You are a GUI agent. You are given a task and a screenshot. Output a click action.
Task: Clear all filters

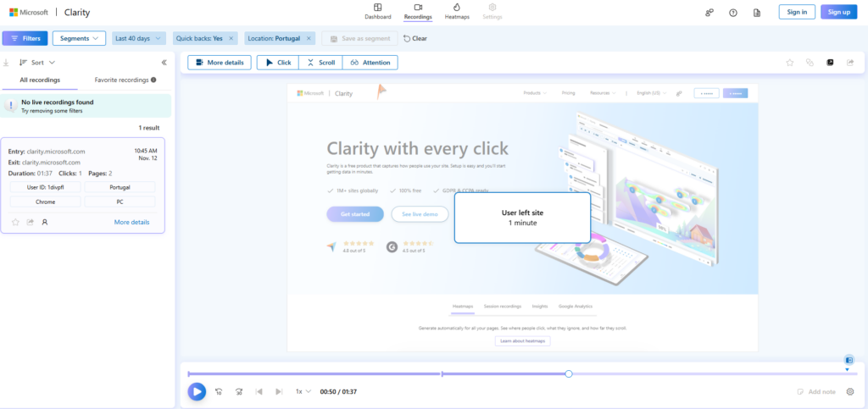415,39
